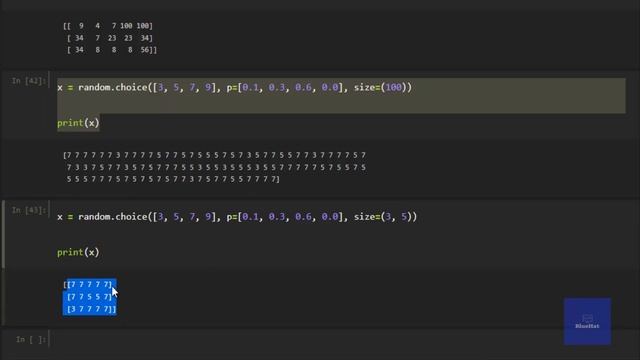Viewport: 640px width, 360px height.
Task: Click size=(100) argument in cell 42
Action: point(380,87)
